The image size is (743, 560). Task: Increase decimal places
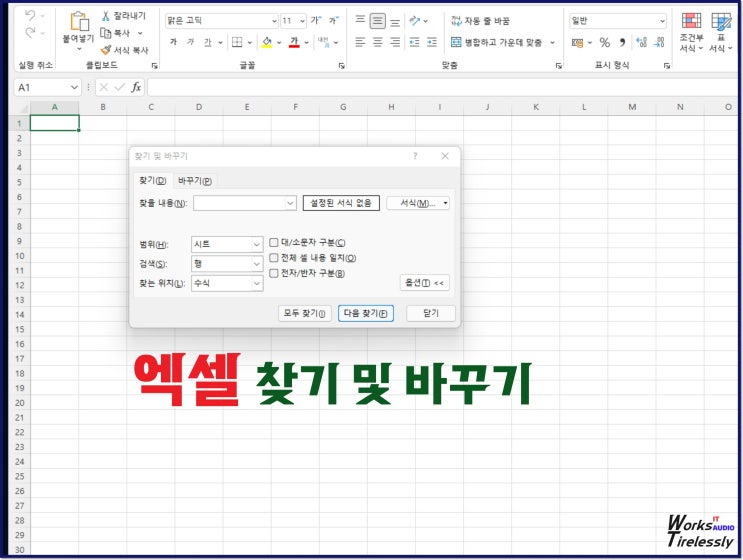coord(641,43)
